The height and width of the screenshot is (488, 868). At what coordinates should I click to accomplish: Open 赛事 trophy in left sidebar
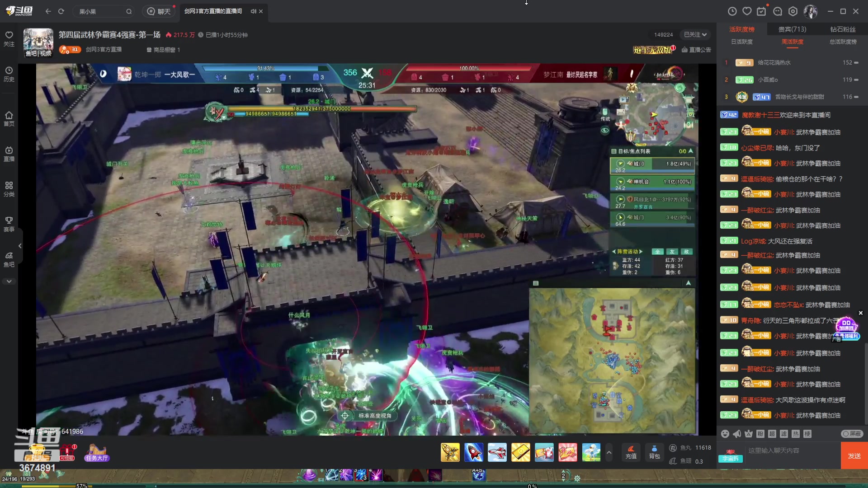pos(9,225)
